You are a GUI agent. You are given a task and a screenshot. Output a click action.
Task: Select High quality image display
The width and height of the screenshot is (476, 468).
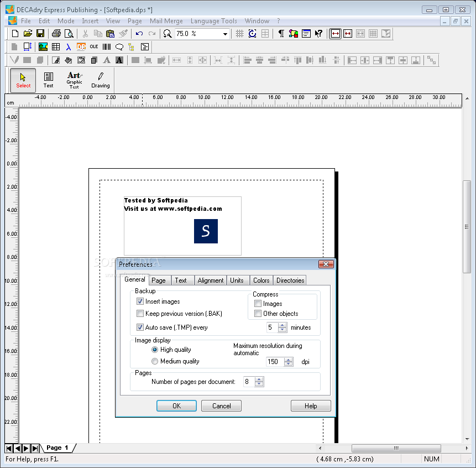[x=155, y=350]
